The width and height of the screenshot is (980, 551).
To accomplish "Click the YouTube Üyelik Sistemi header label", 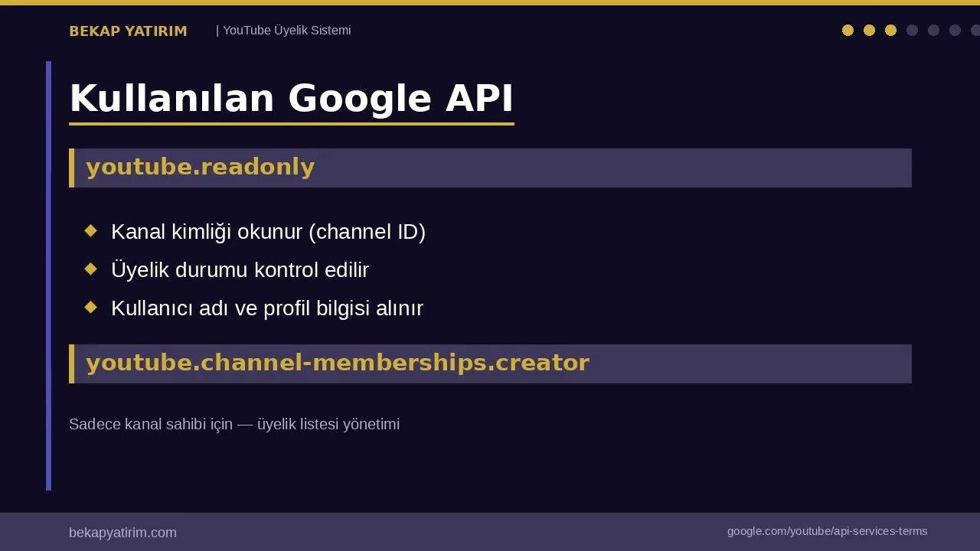I will click(283, 31).
